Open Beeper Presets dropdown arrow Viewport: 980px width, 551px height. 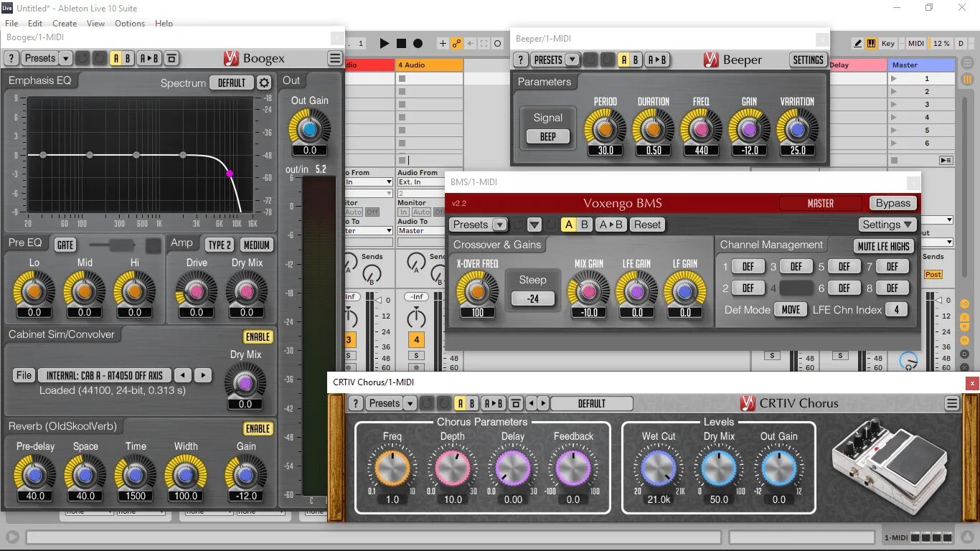(572, 60)
